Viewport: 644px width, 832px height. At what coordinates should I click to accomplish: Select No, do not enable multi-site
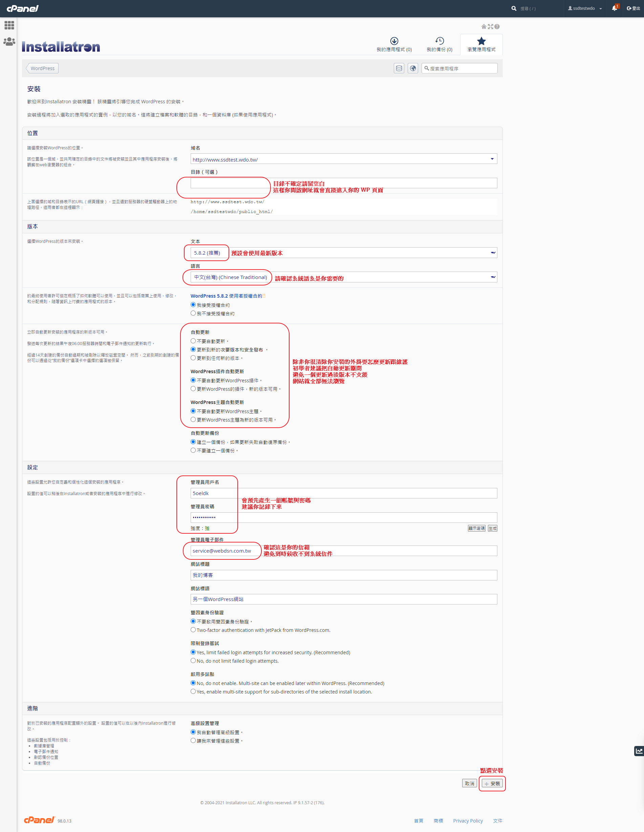193,683
